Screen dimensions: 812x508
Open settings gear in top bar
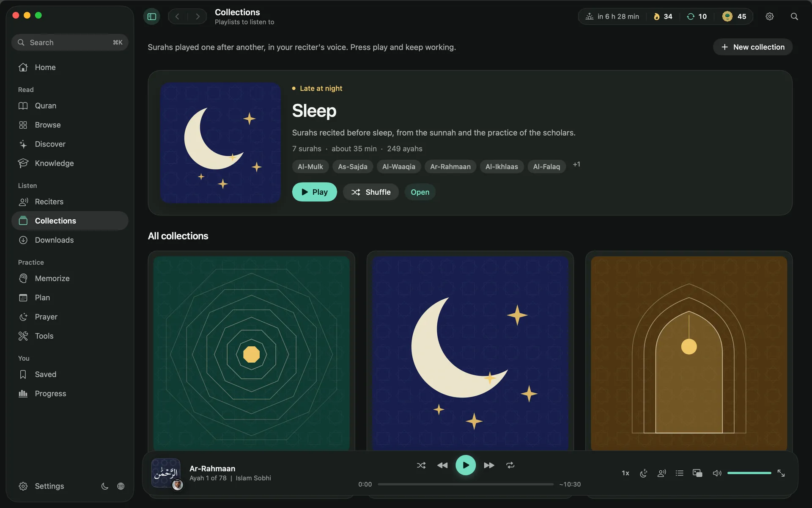coord(770,17)
